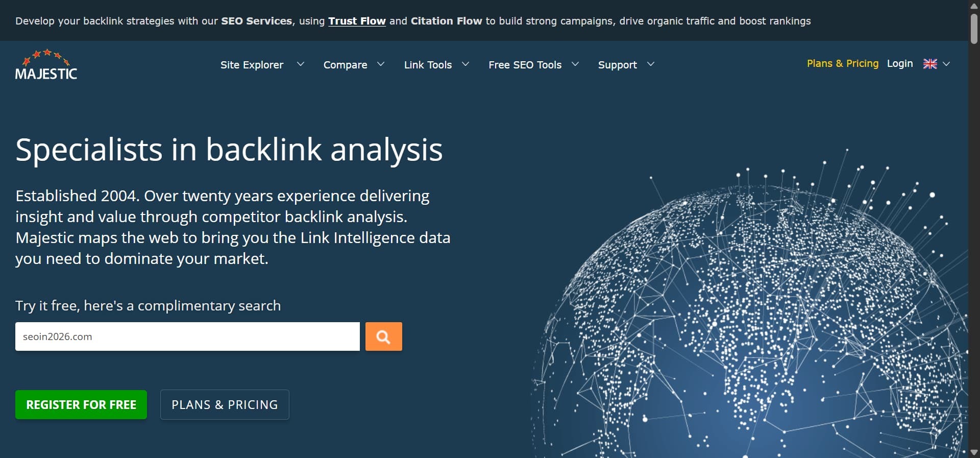Click the Login link
The height and width of the screenshot is (458, 980).
[900, 63]
